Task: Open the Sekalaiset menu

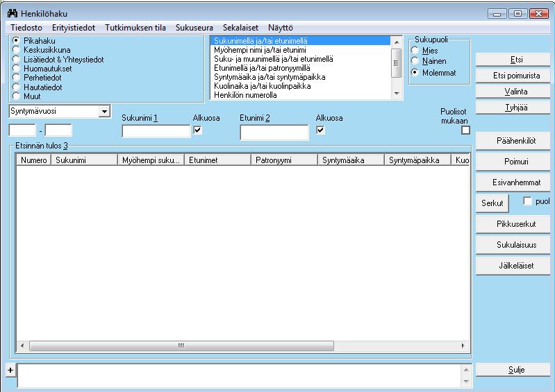Action: (241, 28)
